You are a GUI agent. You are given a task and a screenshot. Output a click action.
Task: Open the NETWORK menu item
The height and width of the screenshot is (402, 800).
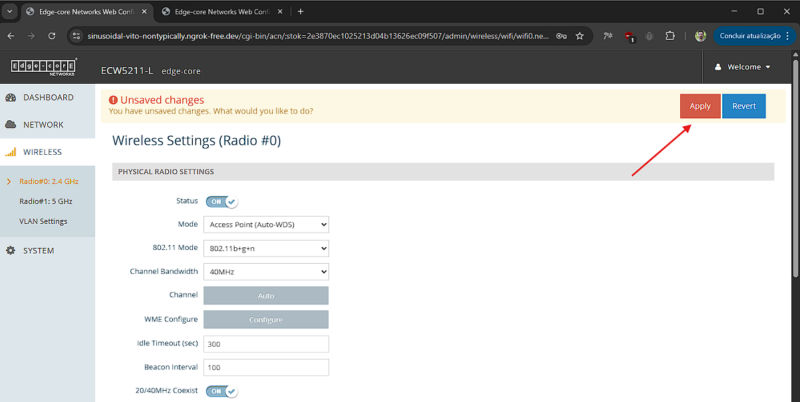click(x=47, y=124)
